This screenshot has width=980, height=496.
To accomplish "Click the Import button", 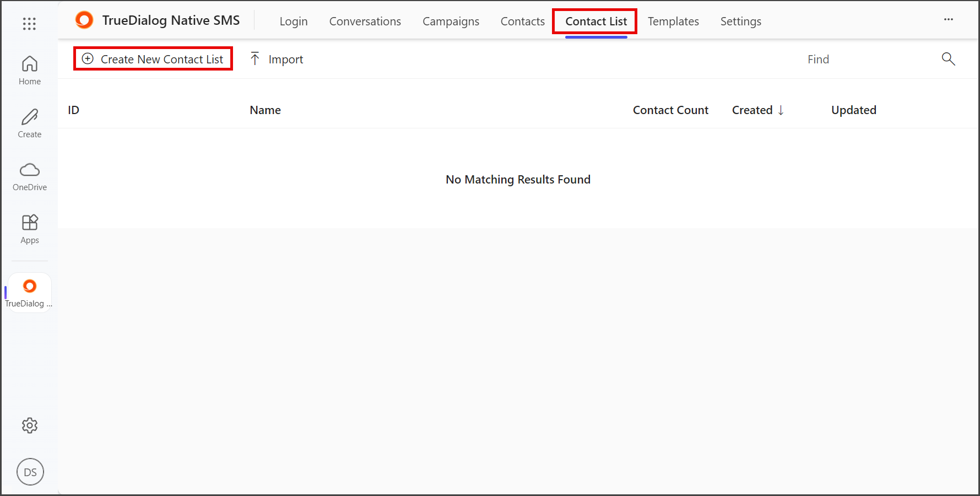I will tap(277, 59).
